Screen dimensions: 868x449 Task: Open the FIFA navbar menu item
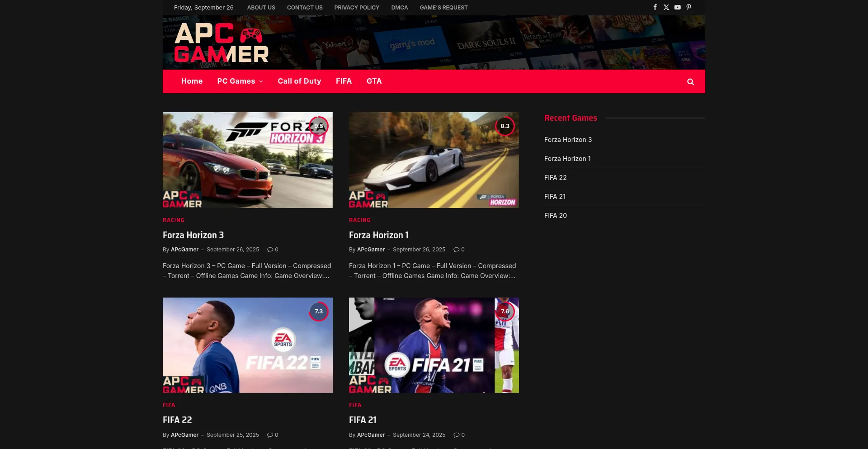click(344, 81)
